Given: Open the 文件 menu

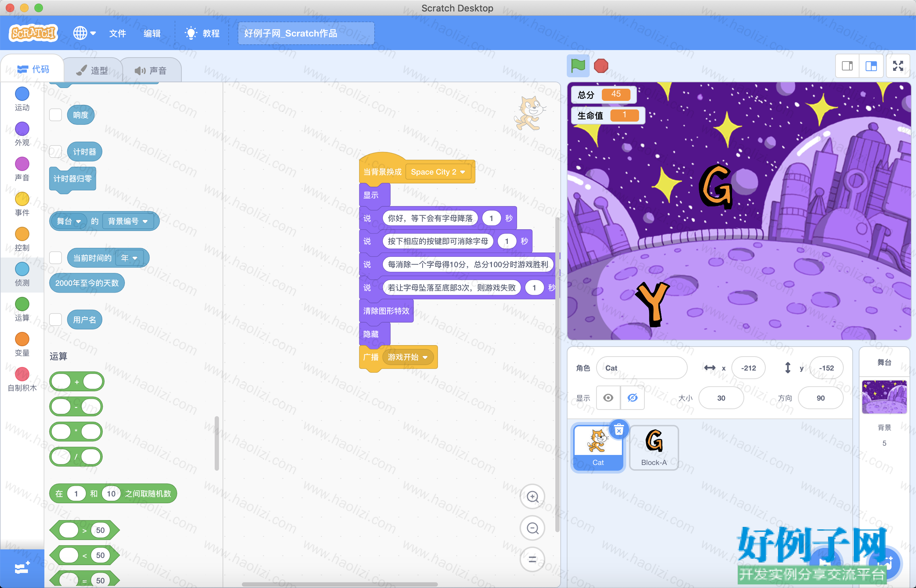Looking at the screenshot, I should coord(117,33).
